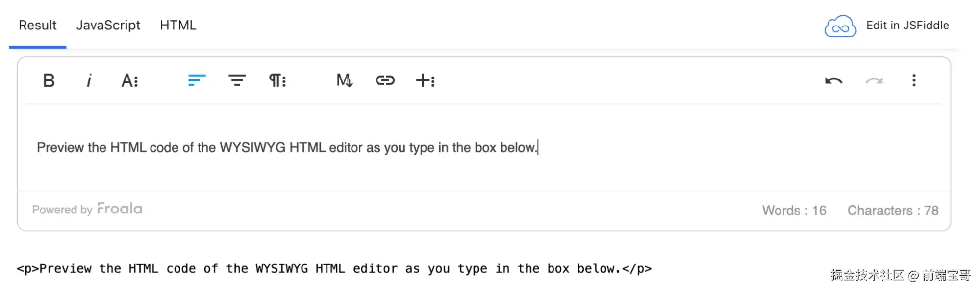This screenshot has height=291, width=980.
Task: Redo the last undone change
Action: [875, 80]
